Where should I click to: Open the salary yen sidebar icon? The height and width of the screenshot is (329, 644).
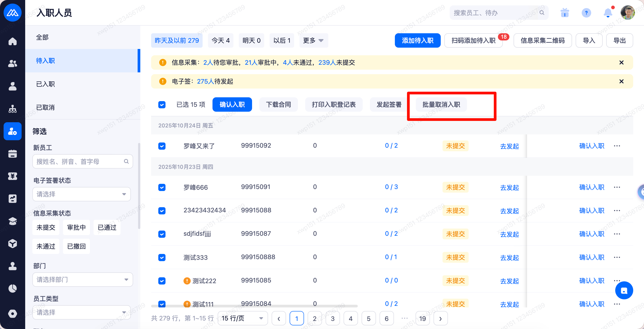point(13,176)
